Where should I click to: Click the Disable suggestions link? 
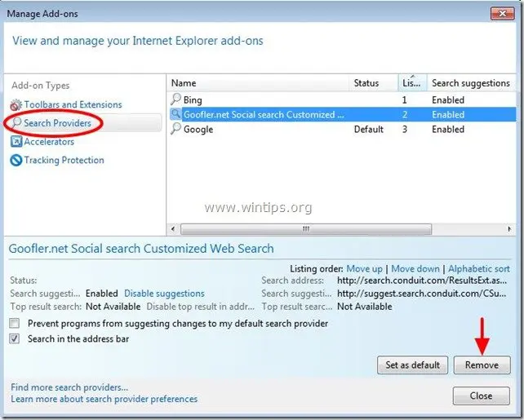point(164,294)
